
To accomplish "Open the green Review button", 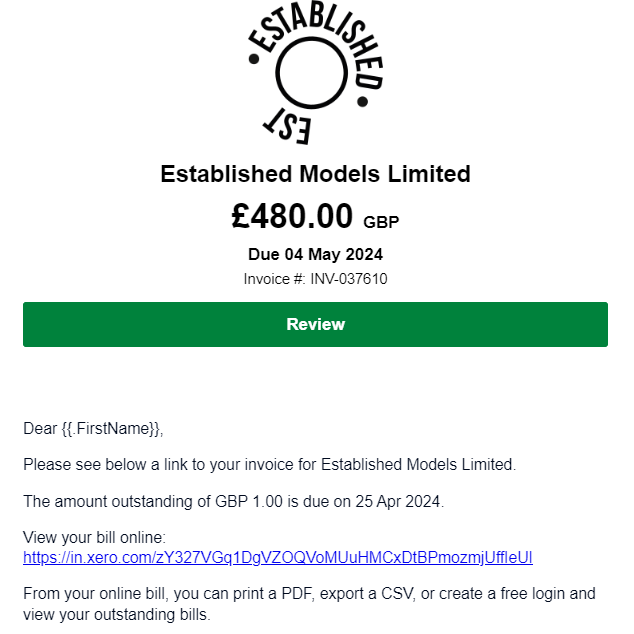I will [315, 324].
